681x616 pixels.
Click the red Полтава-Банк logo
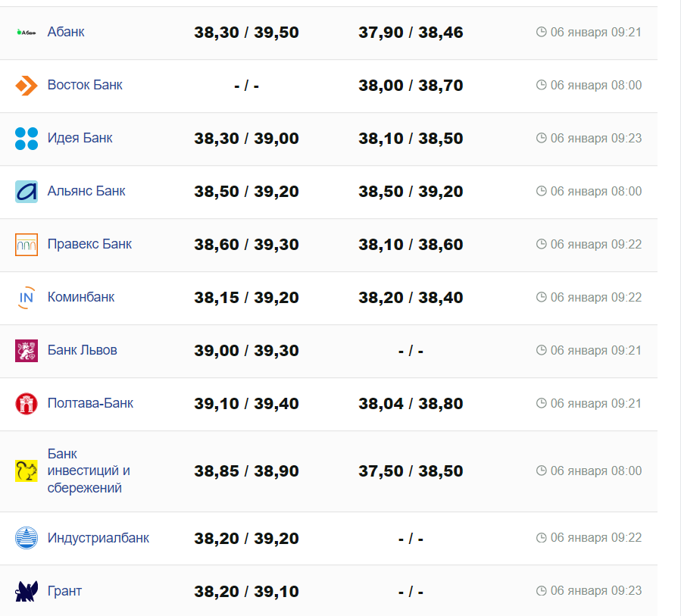27,404
